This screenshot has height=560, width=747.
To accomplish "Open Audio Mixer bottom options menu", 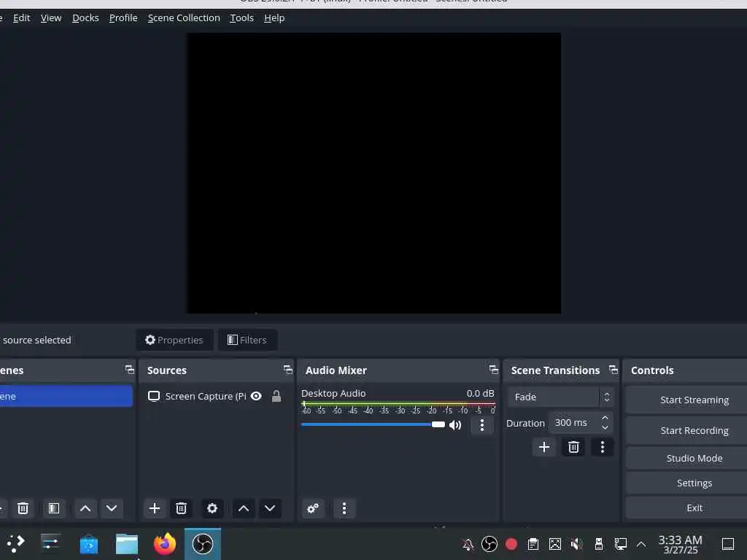I will 344,508.
